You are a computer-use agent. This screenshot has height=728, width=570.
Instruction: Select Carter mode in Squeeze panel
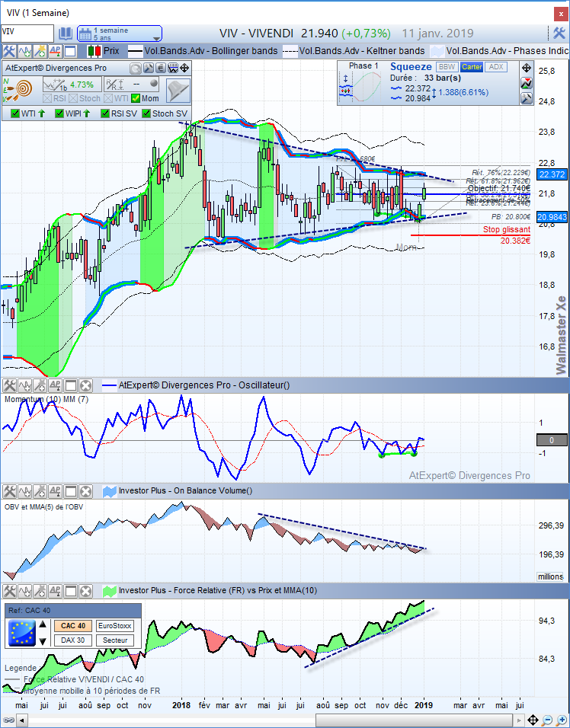[x=472, y=67]
